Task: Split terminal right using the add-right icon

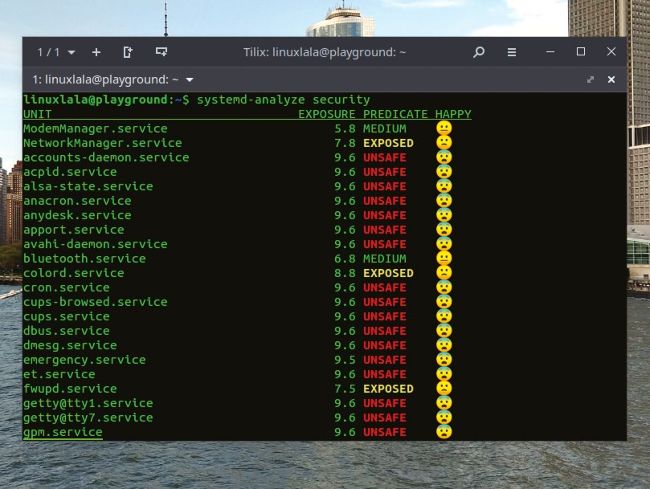Action: (127, 52)
